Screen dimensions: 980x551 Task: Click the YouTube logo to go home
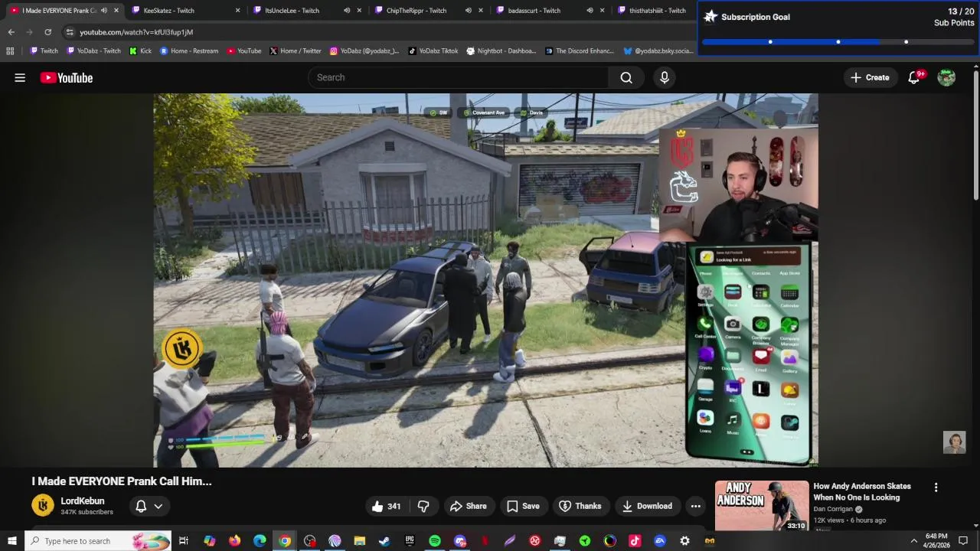coord(67,77)
